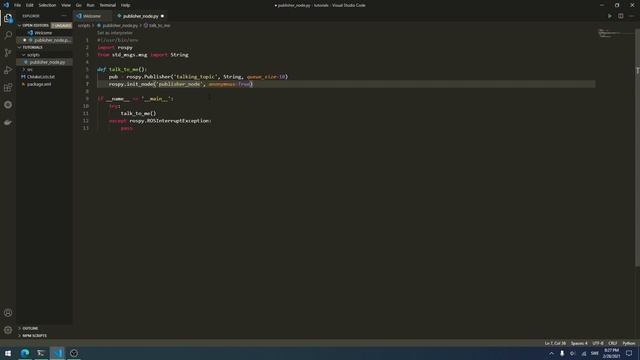The height and width of the screenshot is (360, 640).
Task: Select Welcome in Open Editors list
Action: (x=44, y=33)
